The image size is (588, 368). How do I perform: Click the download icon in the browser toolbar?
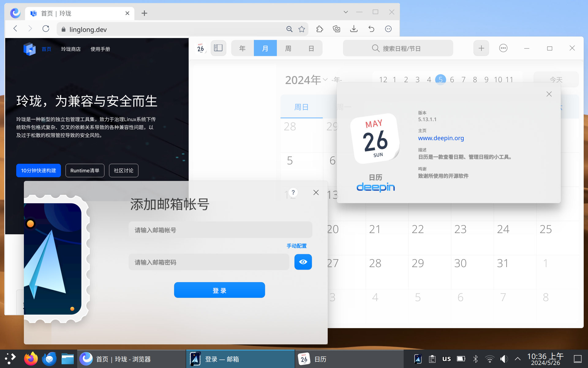(354, 29)
